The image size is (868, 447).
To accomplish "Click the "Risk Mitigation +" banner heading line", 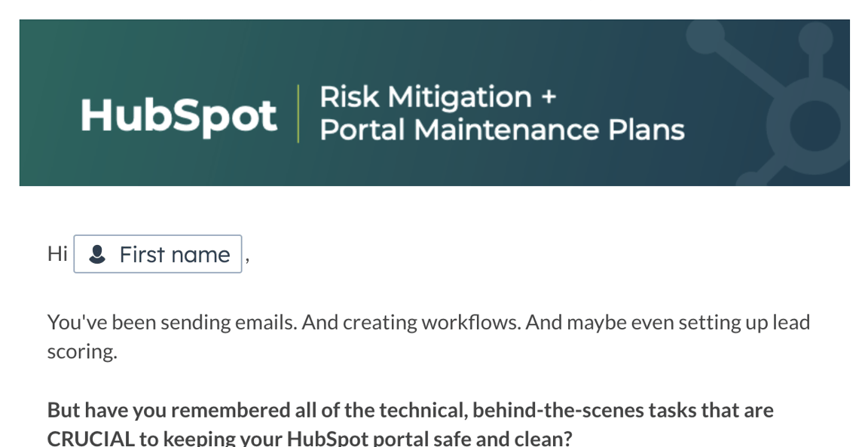I will click(437, 97).
